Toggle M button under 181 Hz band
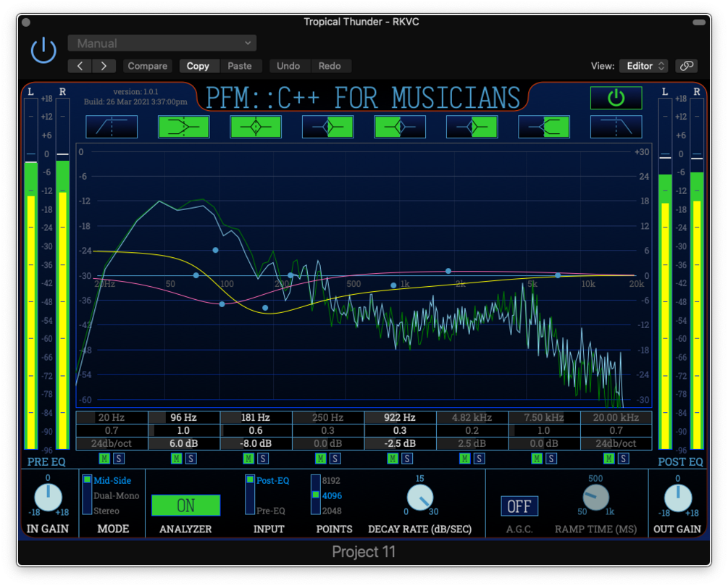 248,459
